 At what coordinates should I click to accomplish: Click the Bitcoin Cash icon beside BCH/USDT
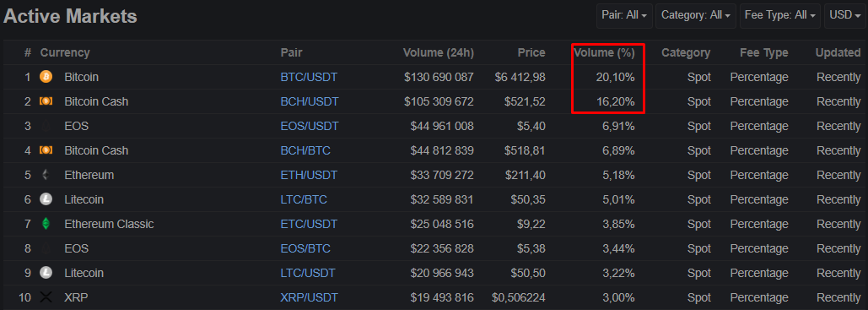(46, 101)
